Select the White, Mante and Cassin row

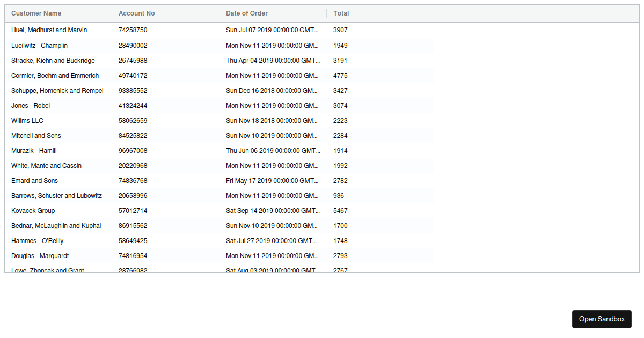coord(46,166)
